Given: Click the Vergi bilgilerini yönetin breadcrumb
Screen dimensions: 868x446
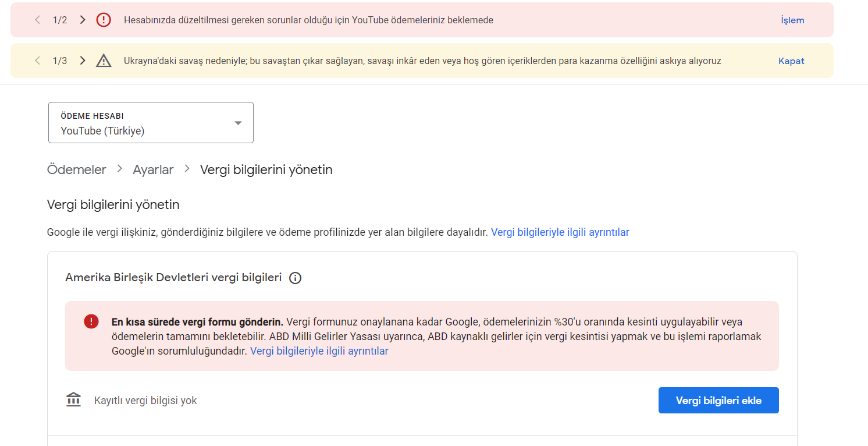Looking at the screenshot, I should click(x=266, y=169).
